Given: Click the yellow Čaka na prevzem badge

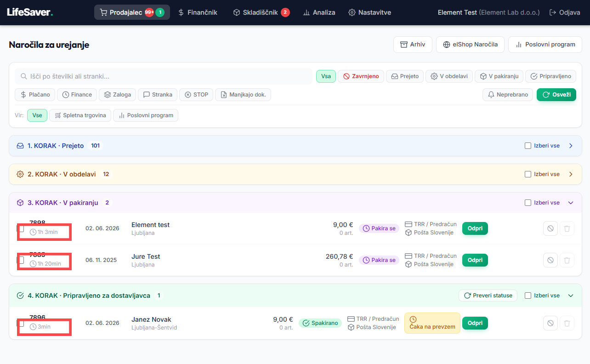Looking at the screenshot, I should click(432, 323).
